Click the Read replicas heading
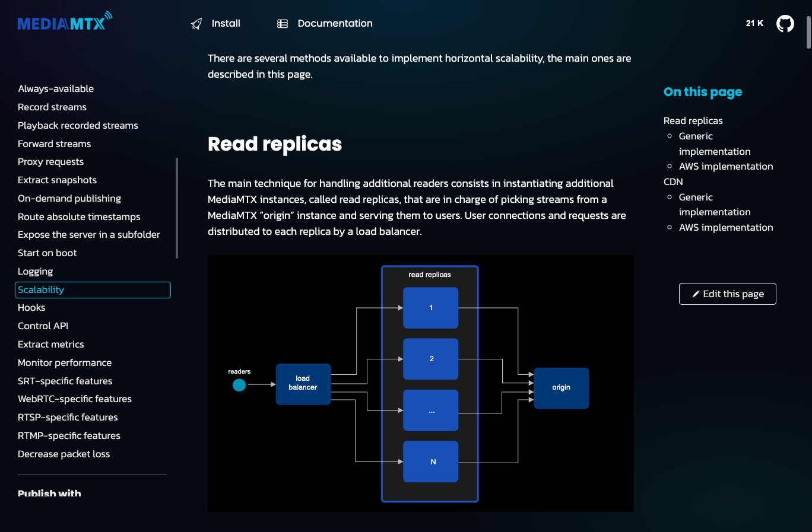Screen dimensions: 812x532 275,144
